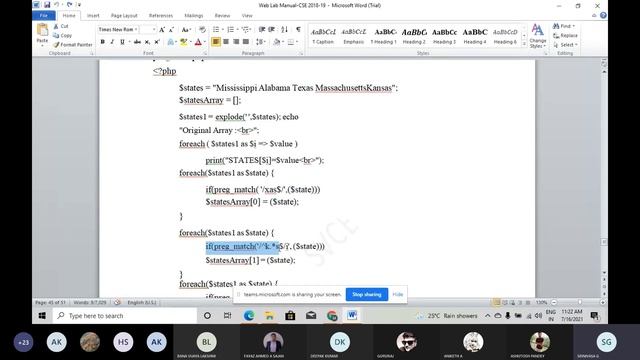Screen dimensions: 640x360
Task: Apply superscript formatting
Action: click(157, 42)
